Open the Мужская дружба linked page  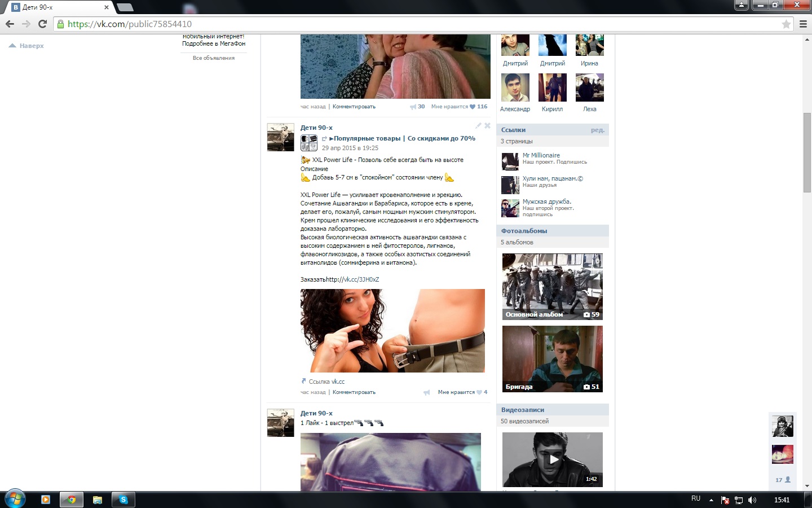(547, 202)
